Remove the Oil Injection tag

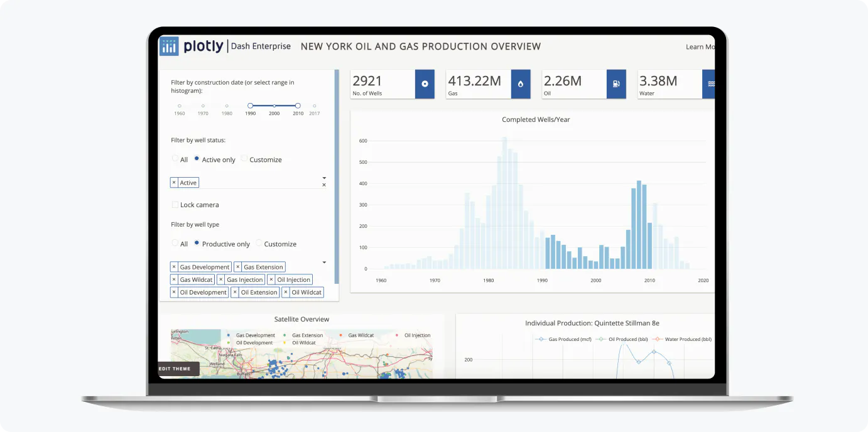[x=271, y=279]
